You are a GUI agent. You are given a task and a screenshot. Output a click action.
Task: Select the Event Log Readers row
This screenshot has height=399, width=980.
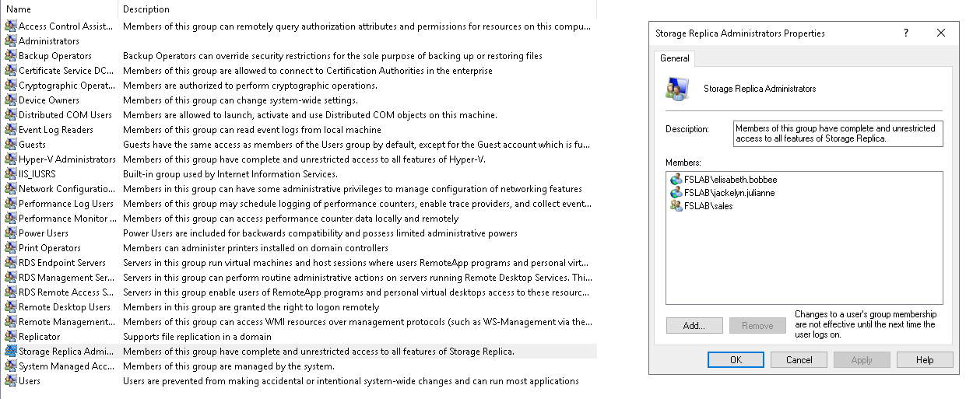(55, 130)
